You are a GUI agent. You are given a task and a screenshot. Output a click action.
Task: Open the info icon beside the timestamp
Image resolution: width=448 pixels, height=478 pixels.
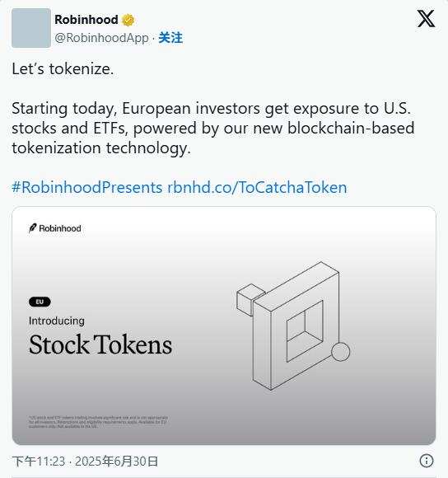coord(427,461)
